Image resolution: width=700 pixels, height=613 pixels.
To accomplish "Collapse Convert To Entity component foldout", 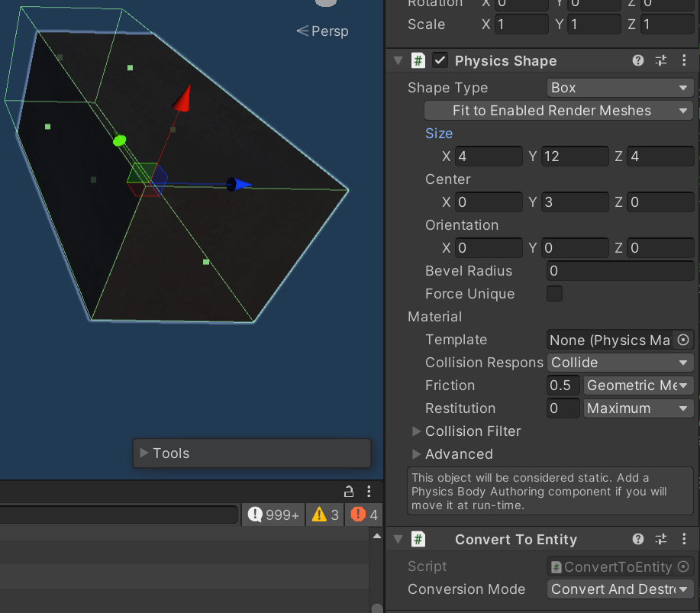I will [x=398, y=540].
